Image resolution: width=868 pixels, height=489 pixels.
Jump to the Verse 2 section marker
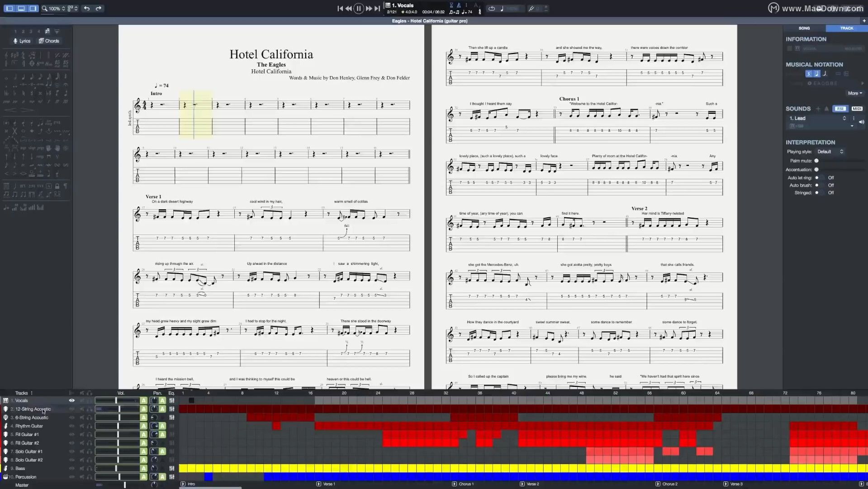click(x=530, y=484)
